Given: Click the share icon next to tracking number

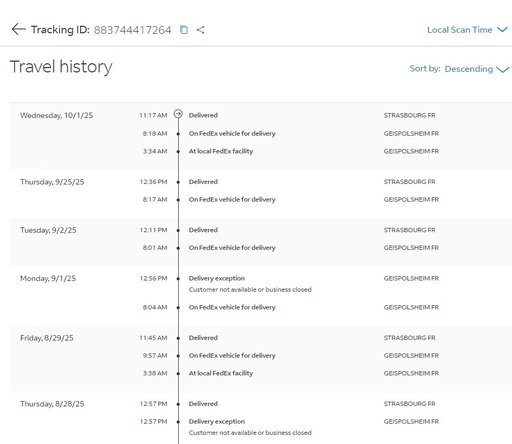Looking at the screenshot, I should pyautogui.click(x=200, y=30).
